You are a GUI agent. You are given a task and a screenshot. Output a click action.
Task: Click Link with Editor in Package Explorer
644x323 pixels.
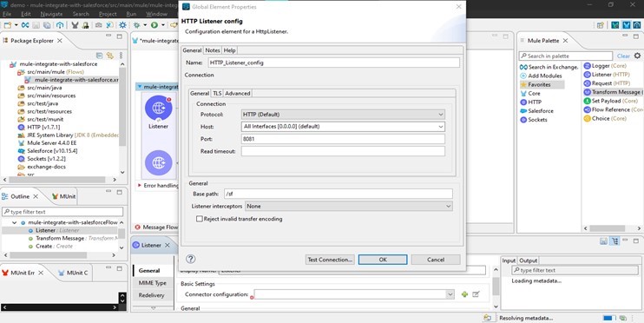(109, 56)
